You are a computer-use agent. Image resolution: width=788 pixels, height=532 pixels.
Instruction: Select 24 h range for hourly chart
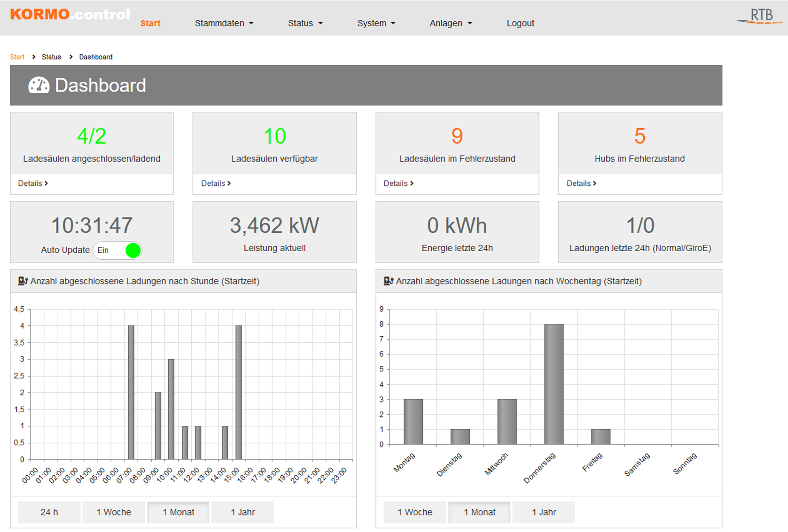(49, 512)
